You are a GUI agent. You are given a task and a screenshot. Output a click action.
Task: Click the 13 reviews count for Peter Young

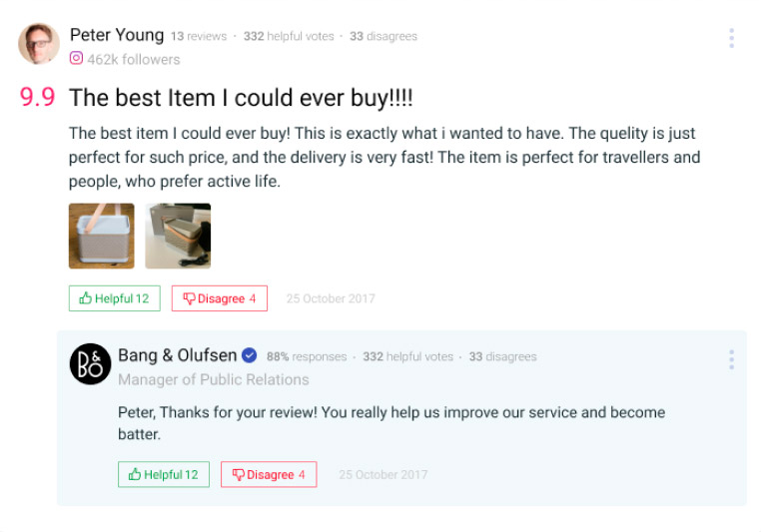point(198,37)
